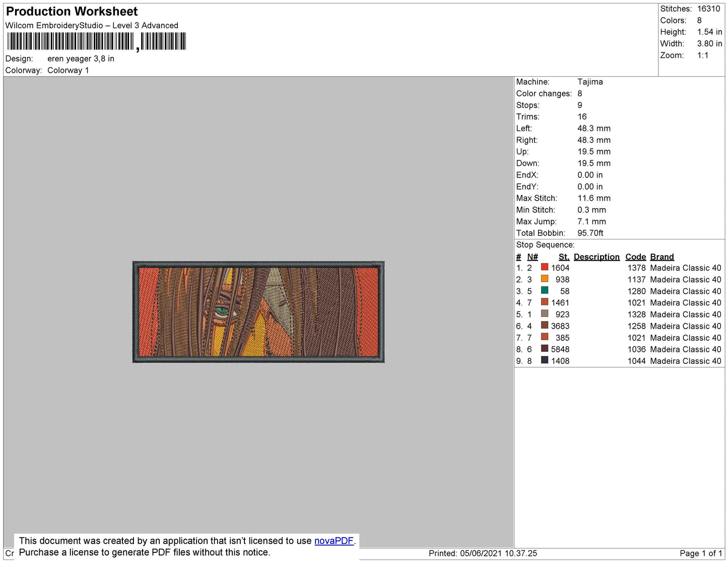Screen dimensions: 728x563
Task: Click the barcode under the worksheet title
Action: click(97, 41)
